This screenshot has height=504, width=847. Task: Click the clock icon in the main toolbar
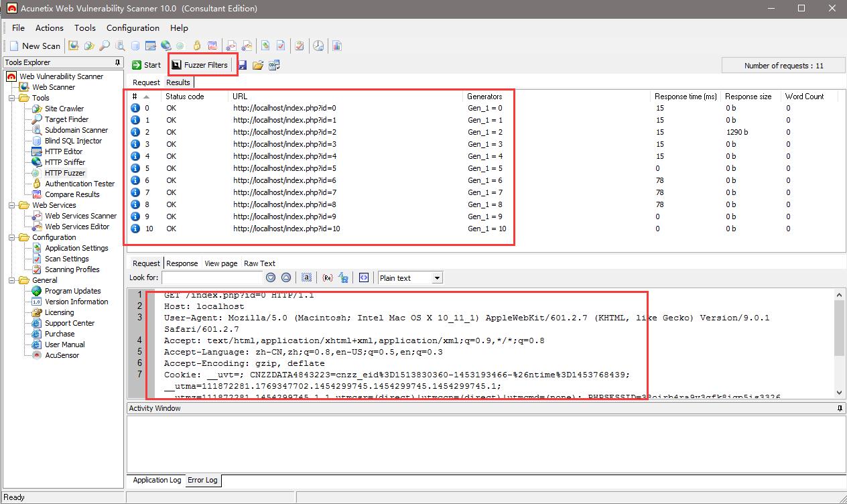click(x=318, y=46)
